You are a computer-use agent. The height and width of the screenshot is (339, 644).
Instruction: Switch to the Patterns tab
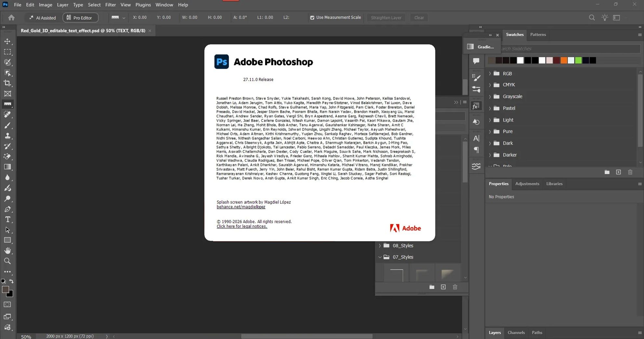tap(538, 35)
